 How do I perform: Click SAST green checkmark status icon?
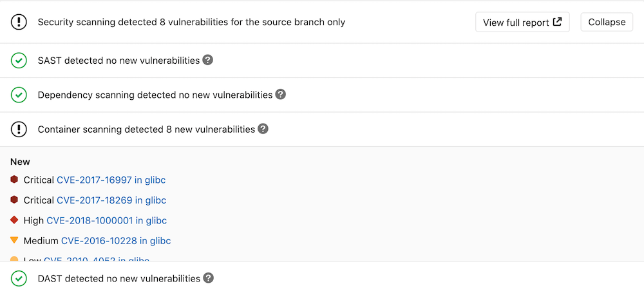[19, 61]
